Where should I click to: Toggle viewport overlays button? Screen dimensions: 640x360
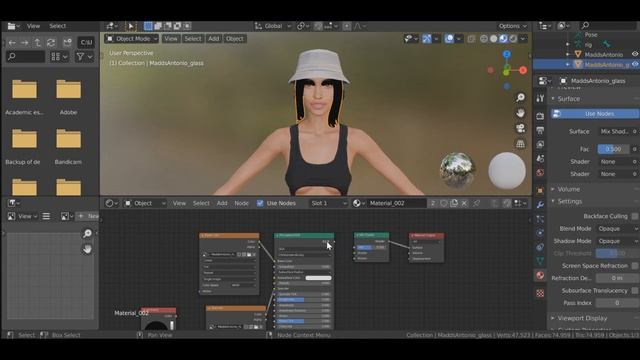(x=449, y=39)
